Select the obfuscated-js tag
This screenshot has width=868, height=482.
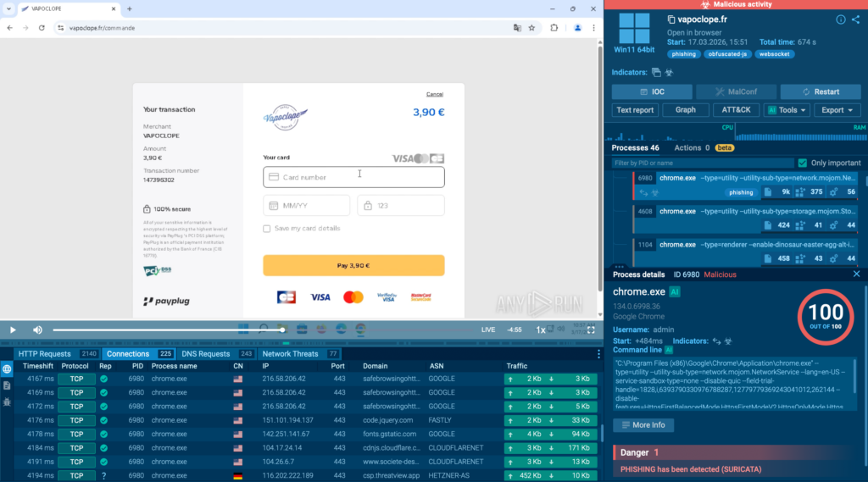coord(727,54)
